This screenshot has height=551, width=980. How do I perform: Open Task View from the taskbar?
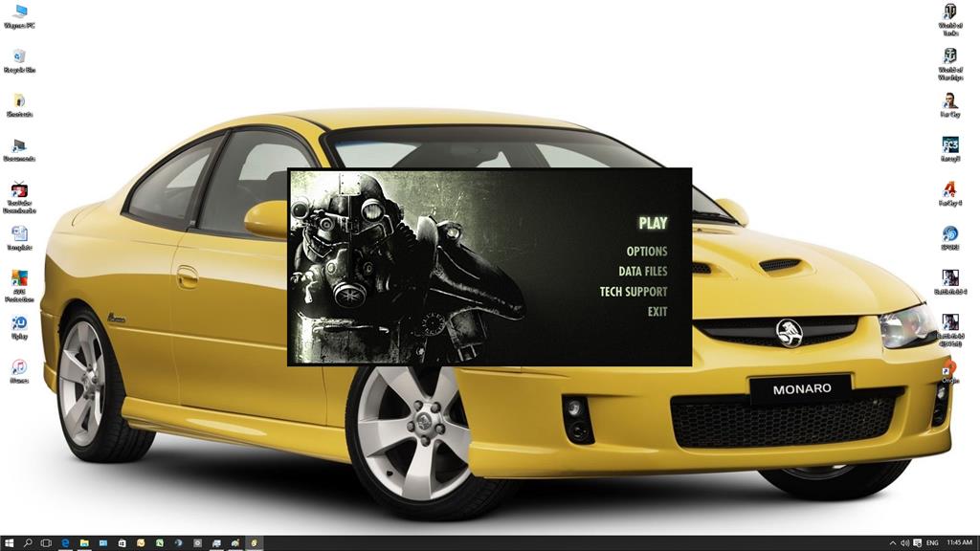pos(46,543)
